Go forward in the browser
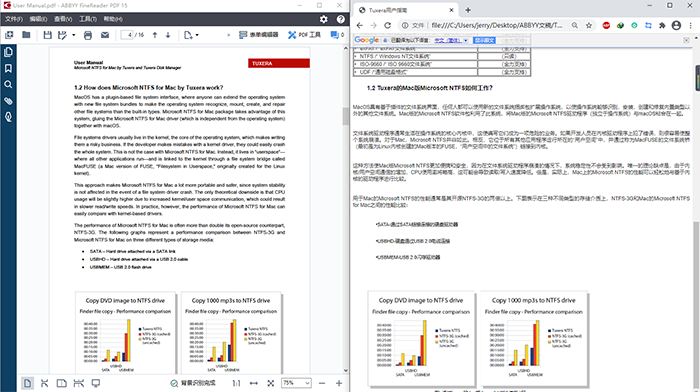700x392 pixels. (374, 25)
